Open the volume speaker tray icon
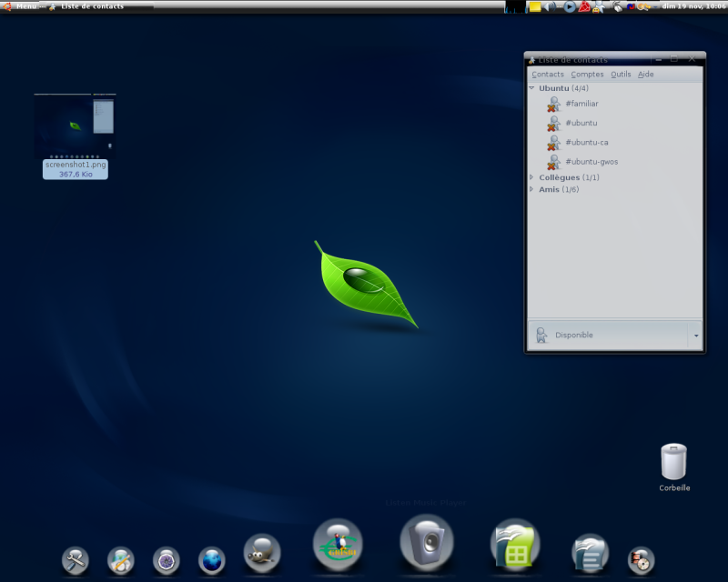The width and height of the screenshot is (728, 582). pos(550,7)
